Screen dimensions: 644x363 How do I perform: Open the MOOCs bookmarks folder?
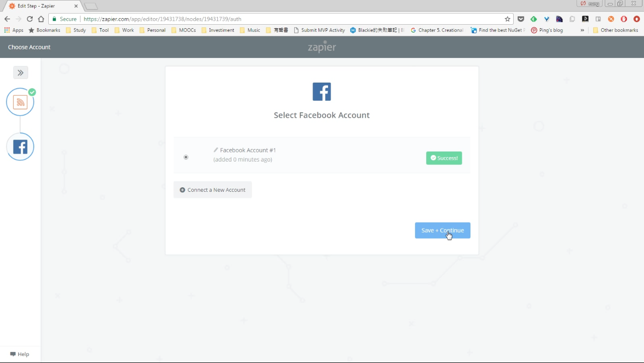coord(184,30)
